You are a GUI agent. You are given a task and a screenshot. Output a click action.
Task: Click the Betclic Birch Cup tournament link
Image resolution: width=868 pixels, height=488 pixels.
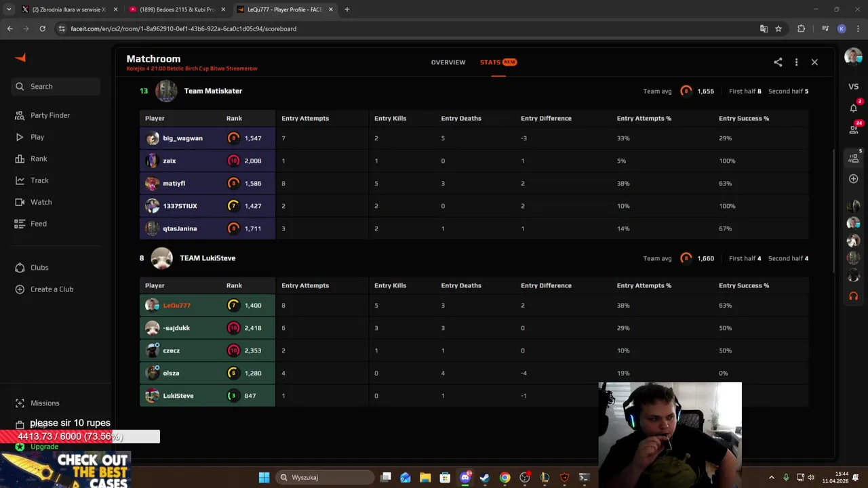[x=192, y=68]
